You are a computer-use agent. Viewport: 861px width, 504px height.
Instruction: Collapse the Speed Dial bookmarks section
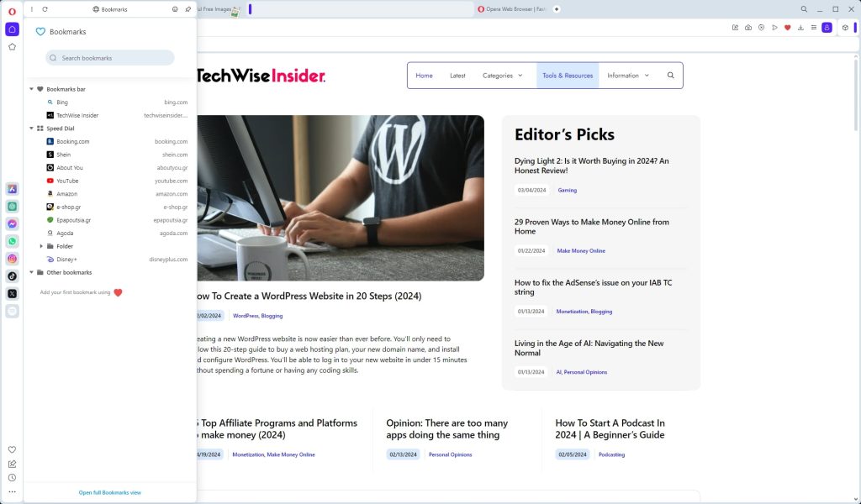coord(30,128)
